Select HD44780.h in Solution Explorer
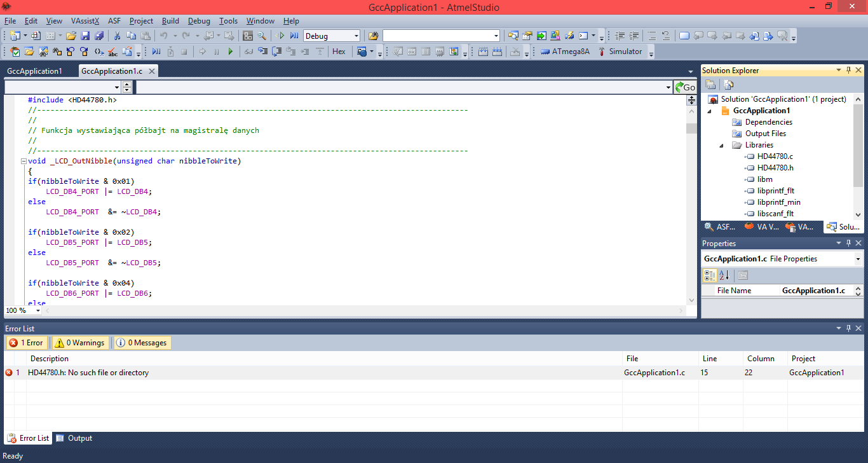Viewport: 868px width, 463px height. tap(775, 168)
